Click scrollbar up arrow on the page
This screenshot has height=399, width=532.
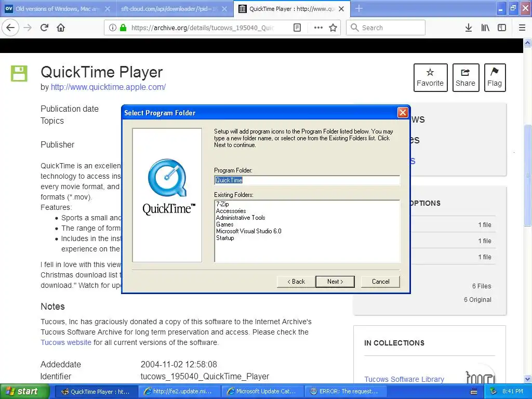pyautogui.click(x=528, y=43)
